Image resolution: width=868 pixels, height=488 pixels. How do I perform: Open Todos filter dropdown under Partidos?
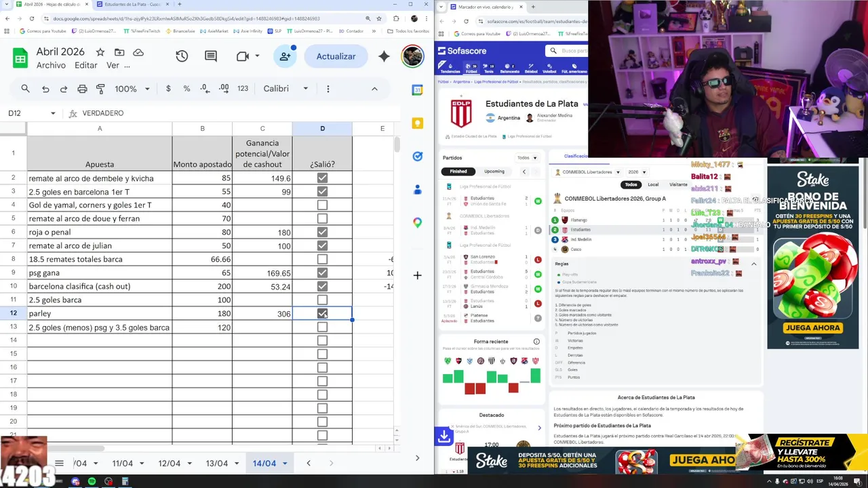[x=527, y=158]
